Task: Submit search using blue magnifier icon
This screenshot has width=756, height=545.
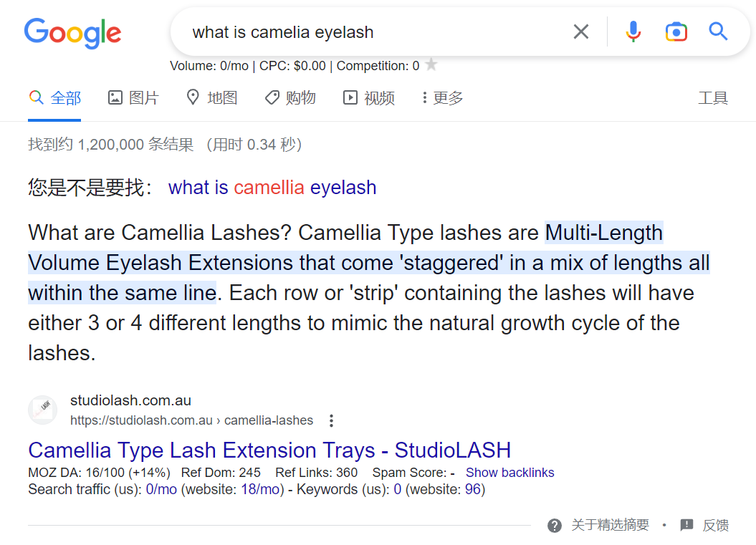Action: [718, 32]
